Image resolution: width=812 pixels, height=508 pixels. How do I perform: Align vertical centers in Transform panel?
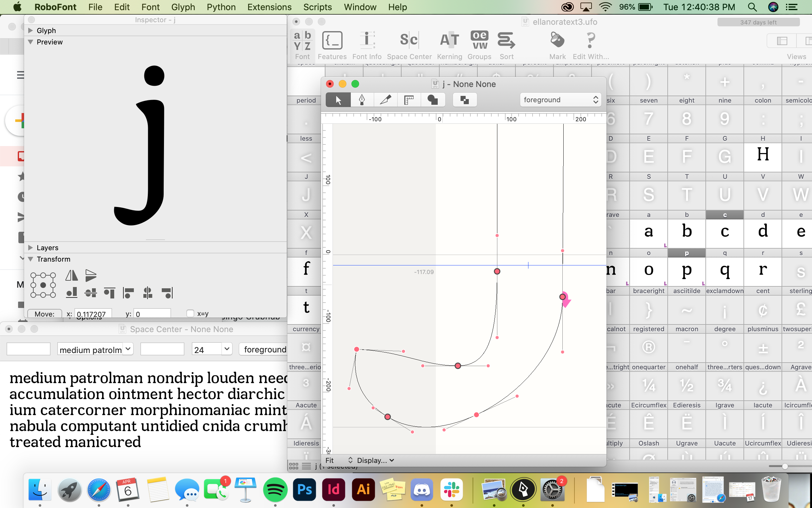pyautogui.click(x=91, y=293)
